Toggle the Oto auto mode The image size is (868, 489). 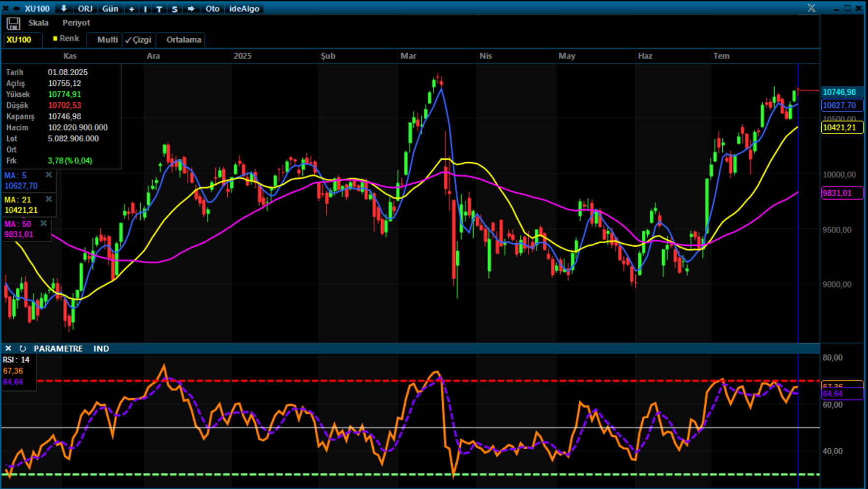[x=212, y=8]
